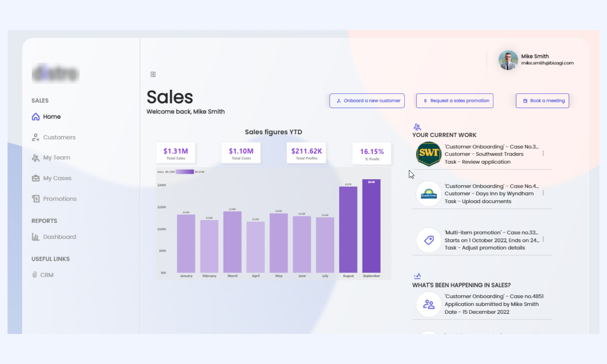Viewport: 607px width, 364px height.
Task: Click 'Task - Review application' text
Action: coord(477,162)
